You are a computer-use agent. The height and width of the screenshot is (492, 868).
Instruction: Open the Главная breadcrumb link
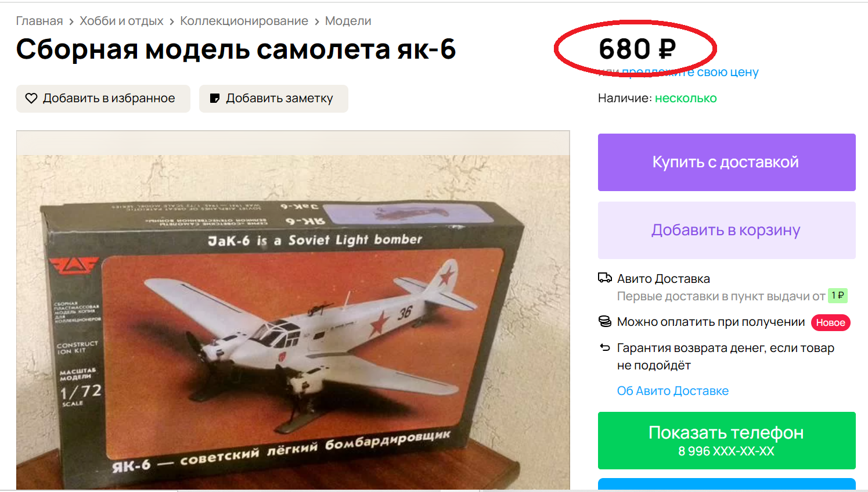coord(39,21)
